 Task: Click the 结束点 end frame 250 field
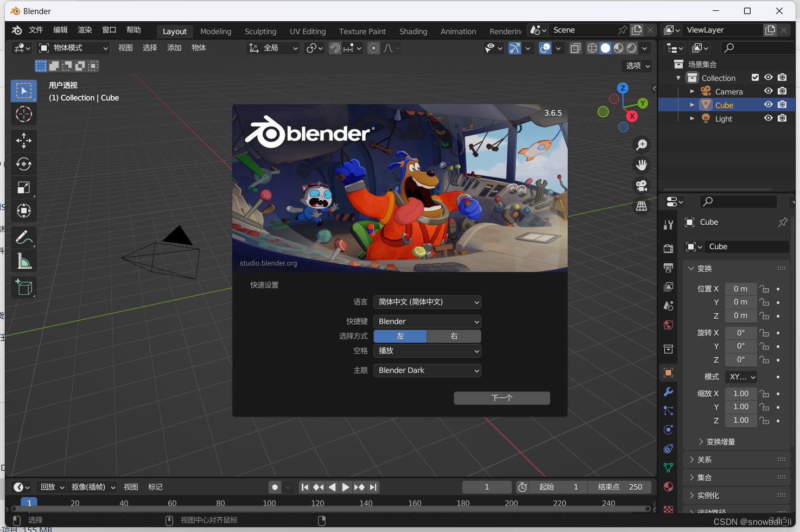pos(620,487)
